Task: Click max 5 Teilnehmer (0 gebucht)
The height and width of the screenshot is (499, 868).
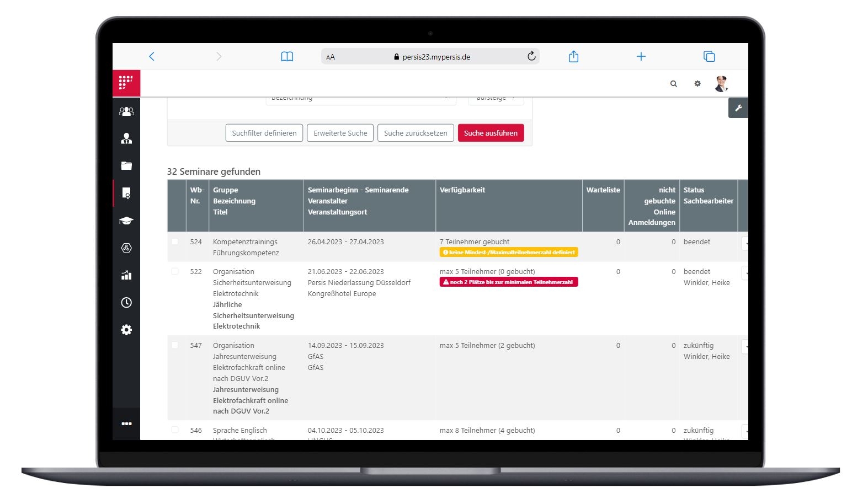Action: 487,271
